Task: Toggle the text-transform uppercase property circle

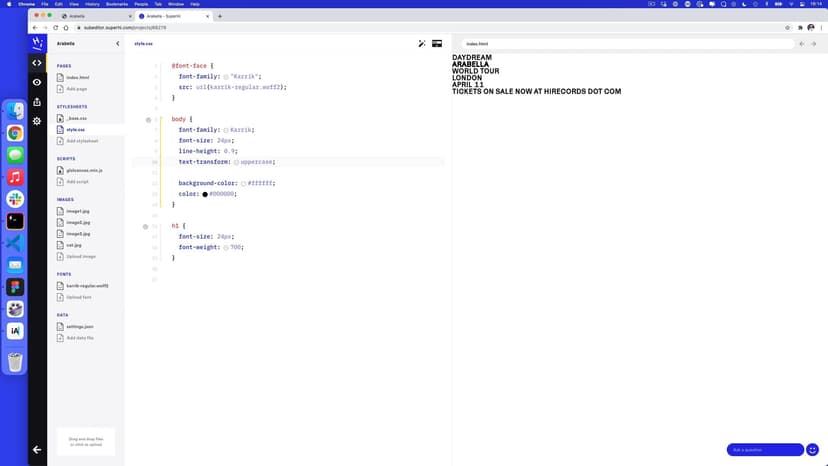Action: coord(236,162)
